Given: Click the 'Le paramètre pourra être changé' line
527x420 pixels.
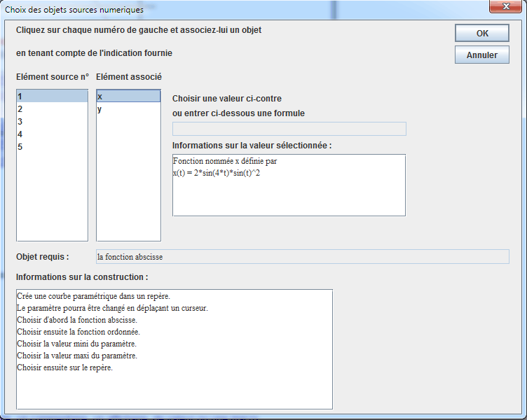Looking at the screenshot, I should point(112,308).
